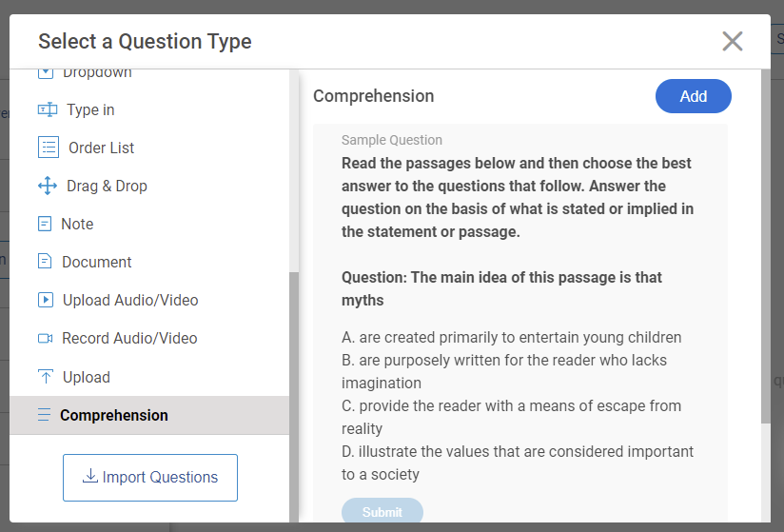784x532 pixels.
Task: Click the Order List icon
Action: (x=48, y=148)
